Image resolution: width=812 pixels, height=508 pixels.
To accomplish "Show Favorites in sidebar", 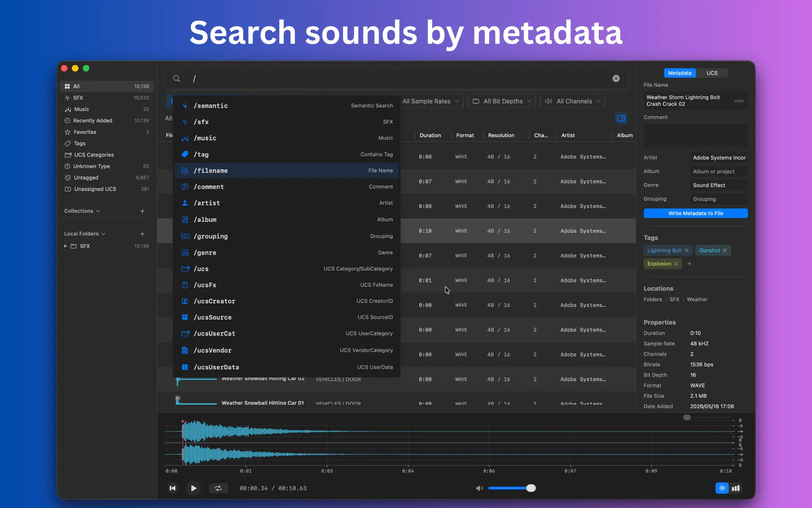I will pos(107,132).
